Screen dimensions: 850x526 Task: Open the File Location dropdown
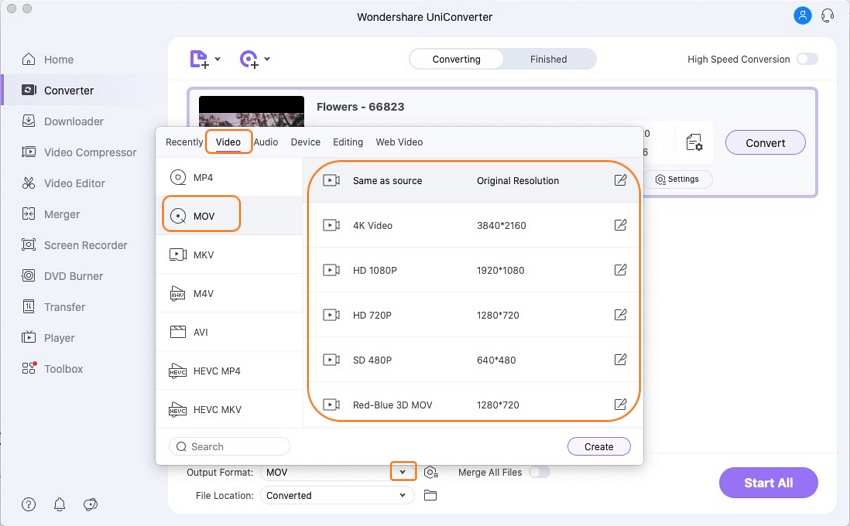click(337, 495)
